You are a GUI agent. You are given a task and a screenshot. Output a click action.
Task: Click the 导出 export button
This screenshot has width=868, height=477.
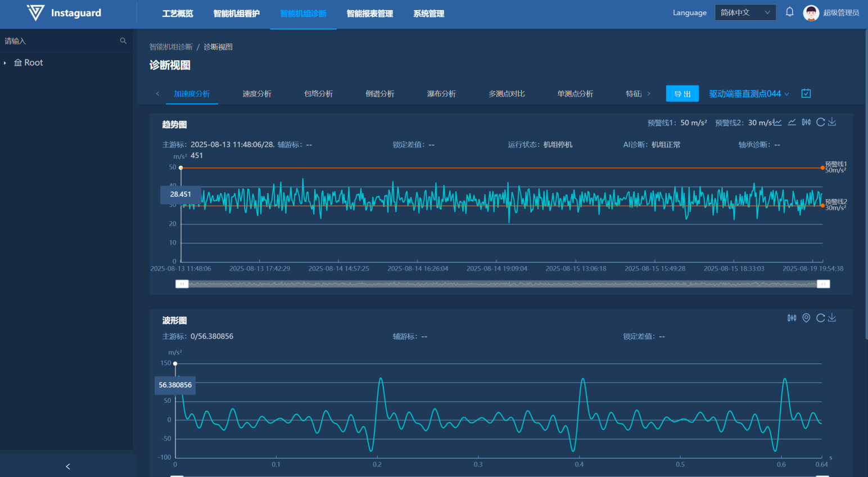tap(682, 94)
